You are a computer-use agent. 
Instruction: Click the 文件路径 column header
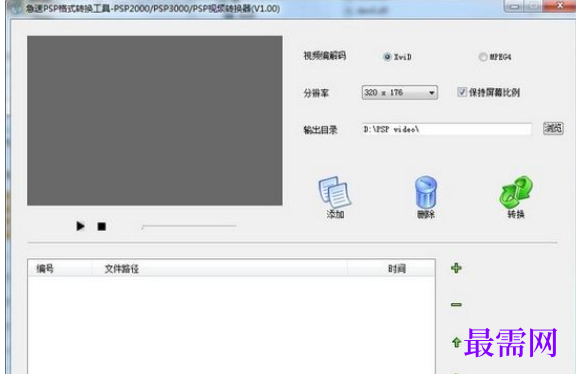point(219,269)
